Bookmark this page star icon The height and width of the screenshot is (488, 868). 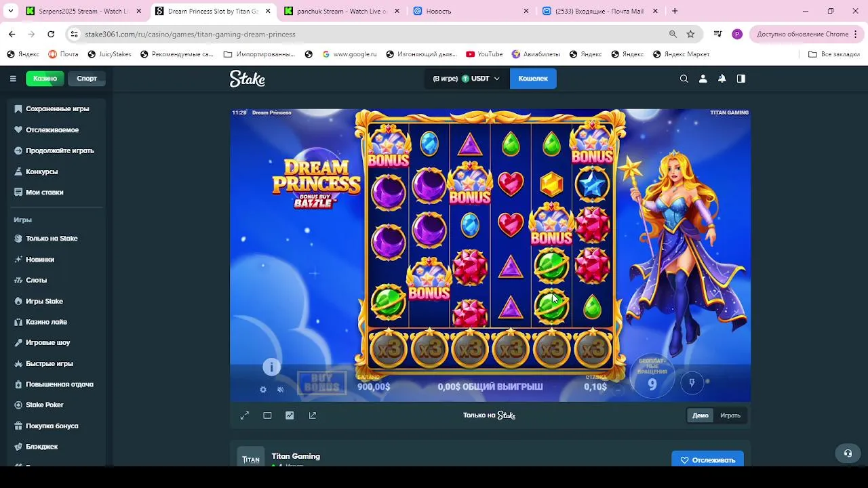[690, 34]
